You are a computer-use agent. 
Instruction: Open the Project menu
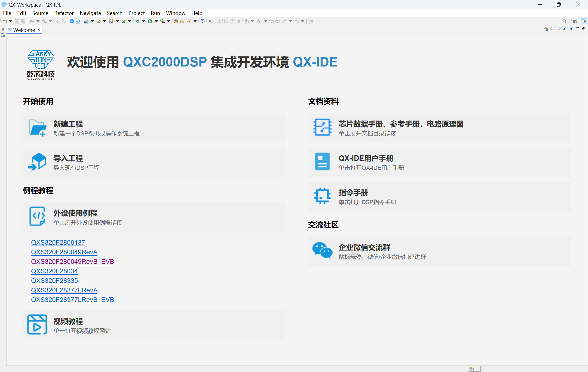(137, 13)
